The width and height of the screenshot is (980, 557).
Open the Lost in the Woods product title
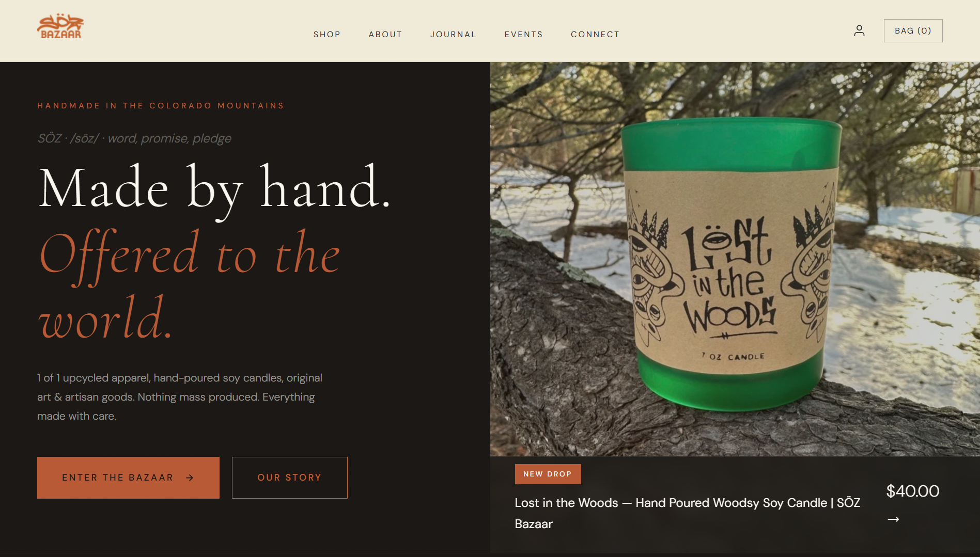(x=688, y=513)
